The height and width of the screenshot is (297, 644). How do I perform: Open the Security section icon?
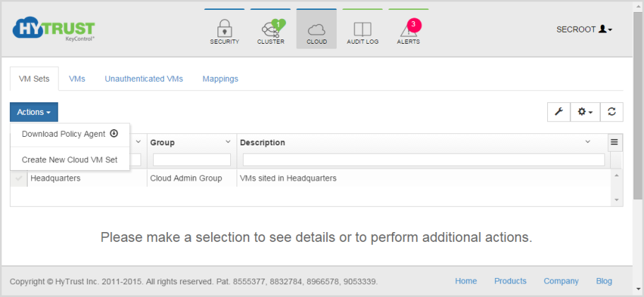coord(225,30)
